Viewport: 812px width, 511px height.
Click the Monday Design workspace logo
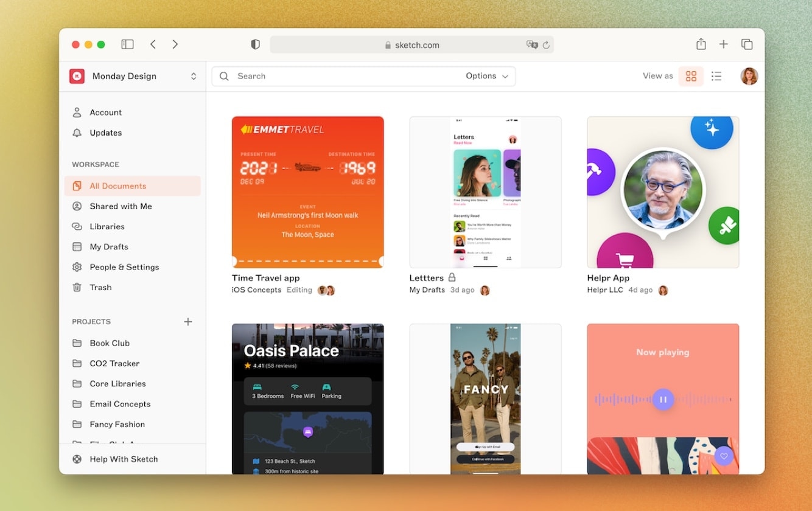click(77, 76)
